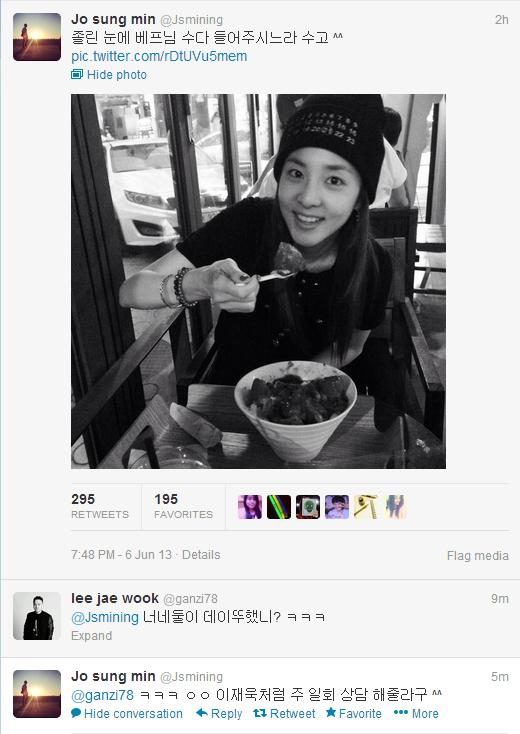Favorite the reply with the star icon
This screenshot has height=734, width=520.
pos(353,713)
